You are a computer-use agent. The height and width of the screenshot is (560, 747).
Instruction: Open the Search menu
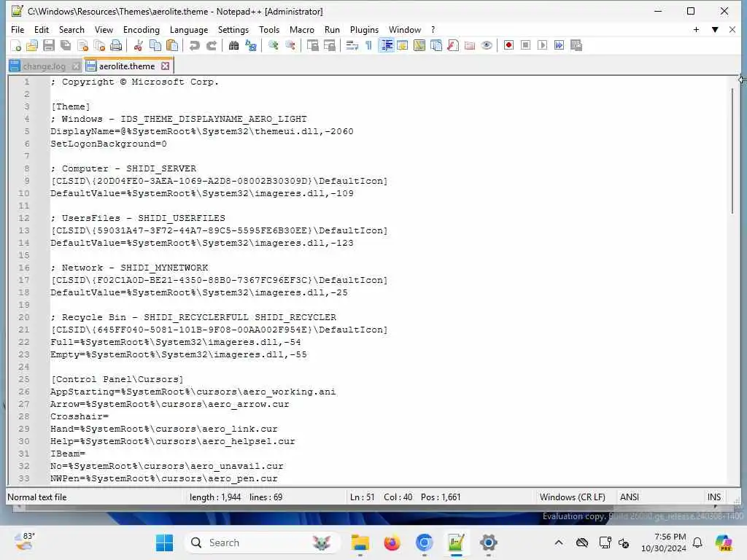tap(71, 29)
